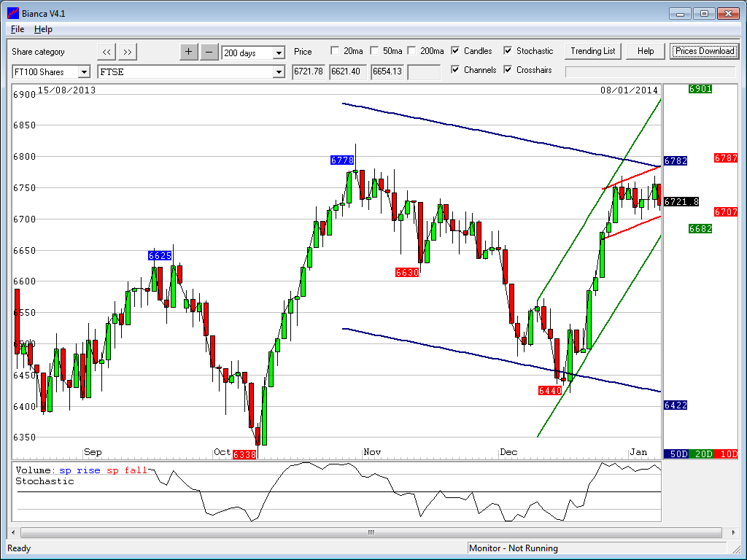Click the next share >> button
The height and width of the screenshot is (560, 747).
click(127, 51)
